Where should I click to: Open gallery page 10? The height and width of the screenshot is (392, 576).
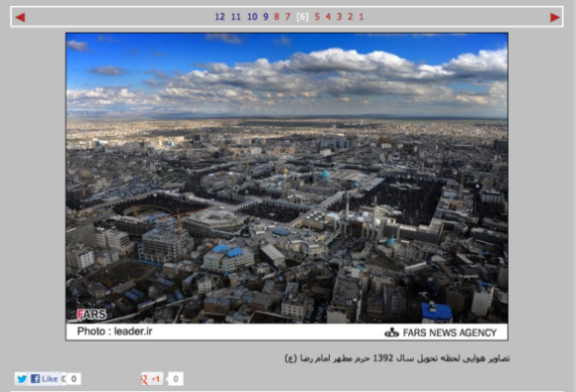point(252,17)
